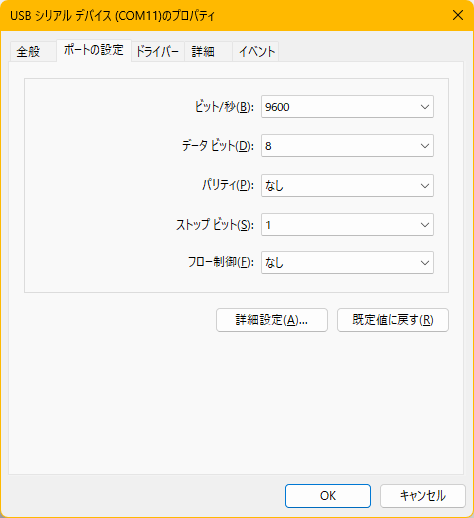Screen dimensions: 474x518
Task: Click the フロー制御(F) label text
Action: [x=221, y=262]
